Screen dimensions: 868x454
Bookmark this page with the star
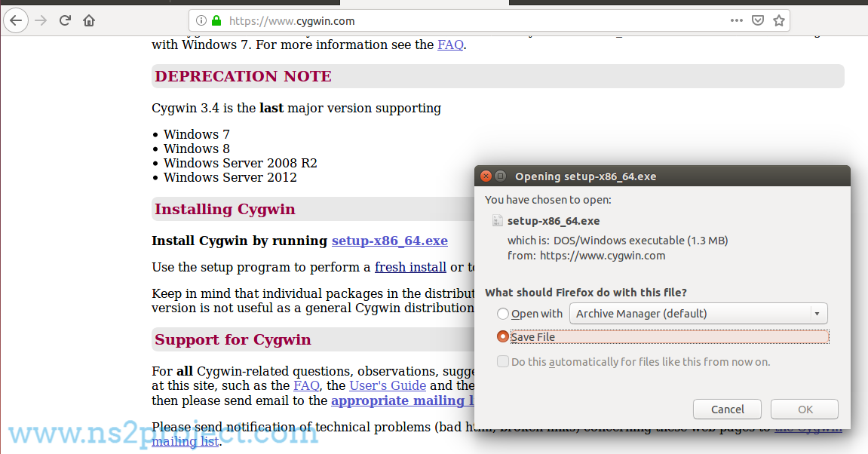(779, 21)
